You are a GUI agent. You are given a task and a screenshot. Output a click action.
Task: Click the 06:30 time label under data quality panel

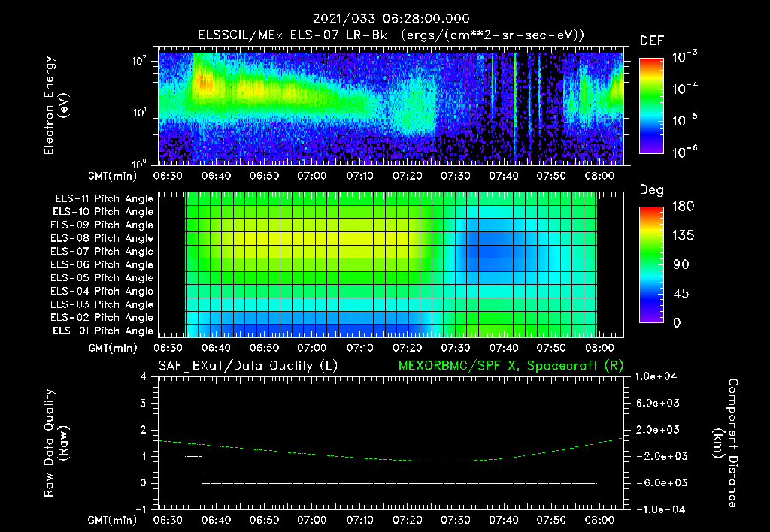tap(168, 520)
